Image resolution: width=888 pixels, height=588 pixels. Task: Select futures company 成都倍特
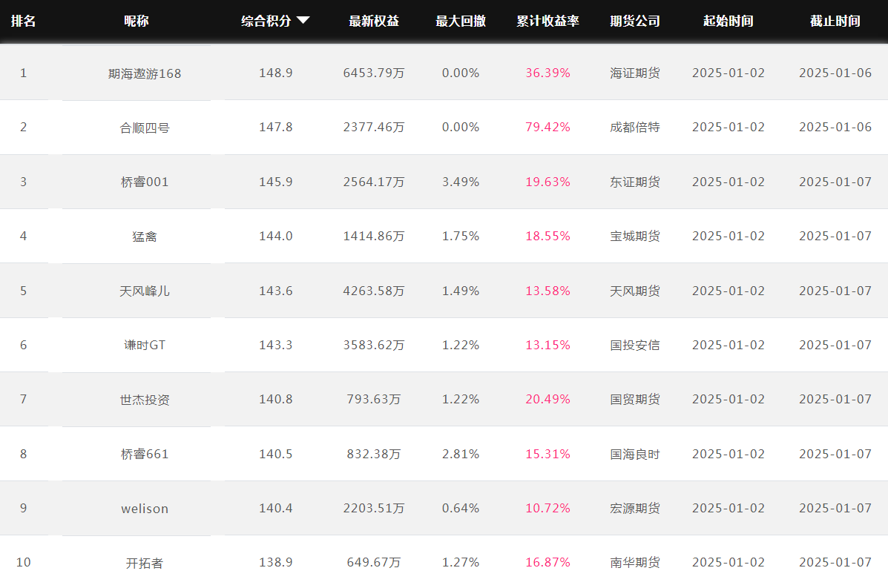(x=635, y=128)
